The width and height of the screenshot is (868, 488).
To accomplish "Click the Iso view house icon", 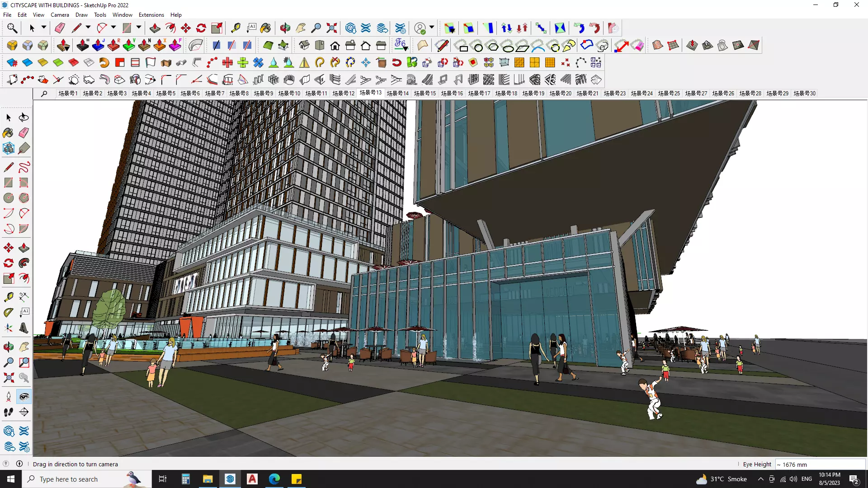I will tap(304, 45).
